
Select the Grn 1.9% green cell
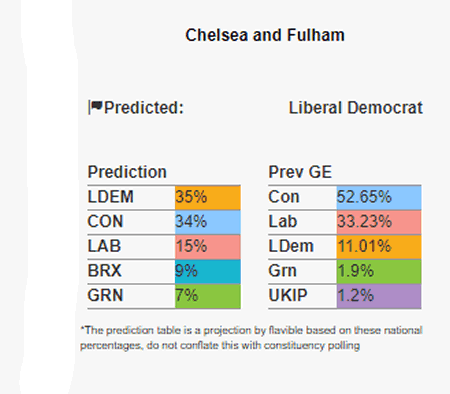pyautogui.click(x=379, y=271)
